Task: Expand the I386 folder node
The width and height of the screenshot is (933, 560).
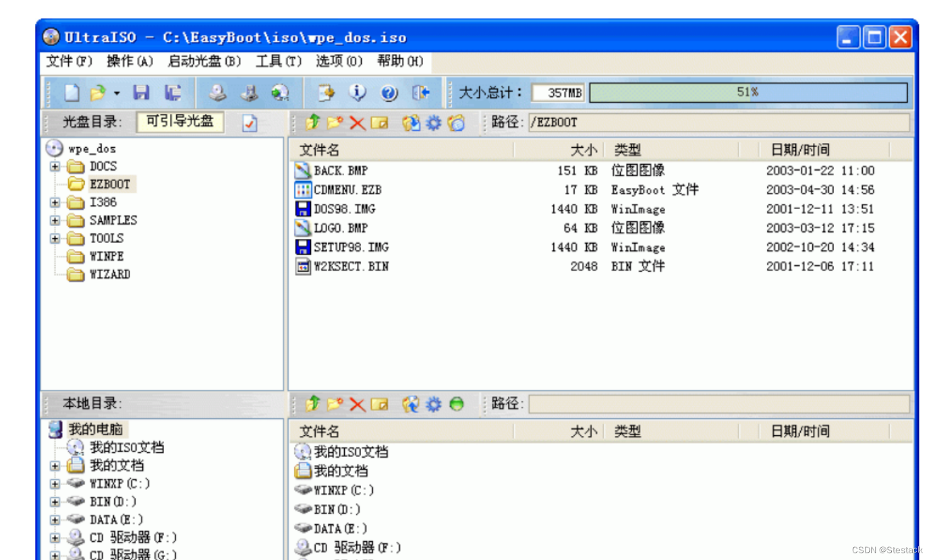Action: click(x=55, y=202)
